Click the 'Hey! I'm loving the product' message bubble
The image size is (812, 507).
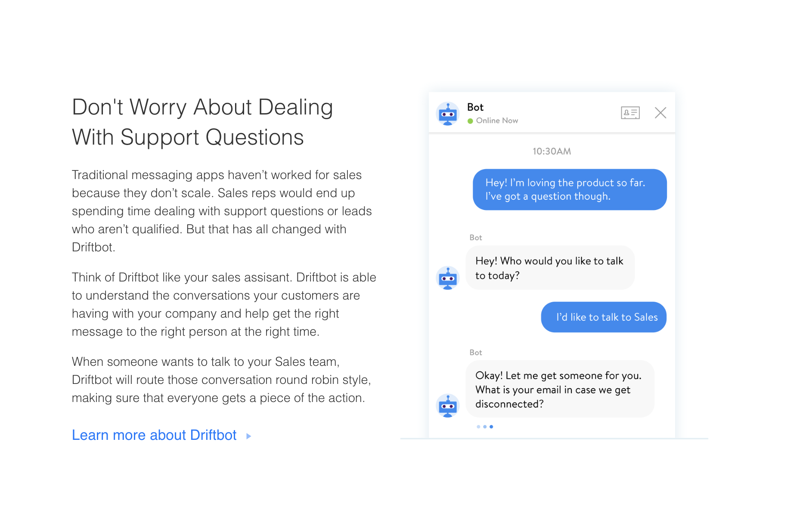(570, 189)
